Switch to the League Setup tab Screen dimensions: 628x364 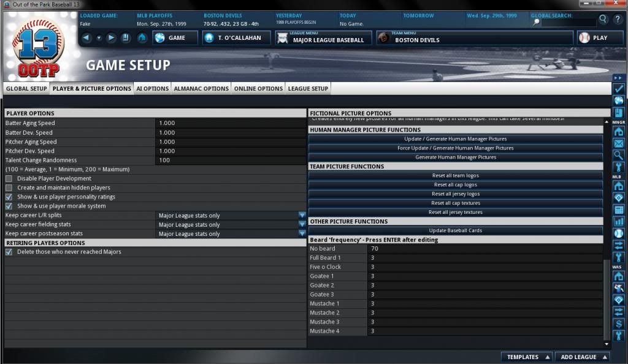pyautogui.click(x=308, y=88)
